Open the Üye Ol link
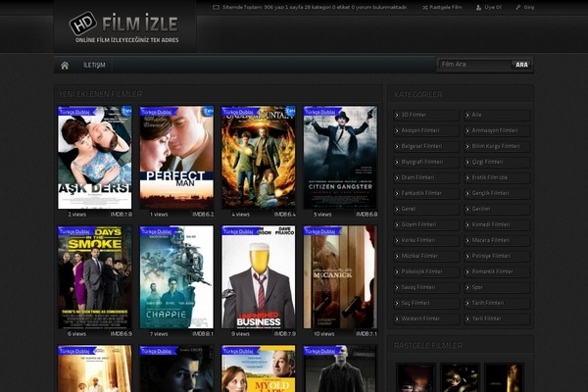This screenshot has height=392, width=588. [488, 7]
